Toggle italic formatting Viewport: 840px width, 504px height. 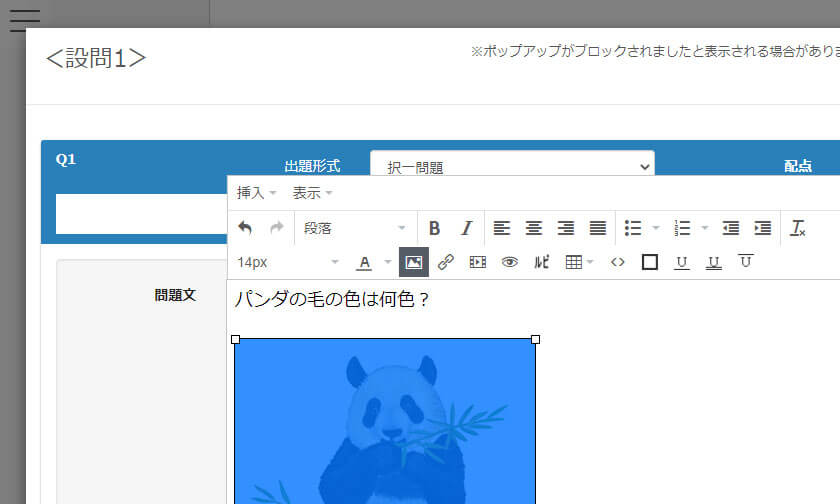466,228
